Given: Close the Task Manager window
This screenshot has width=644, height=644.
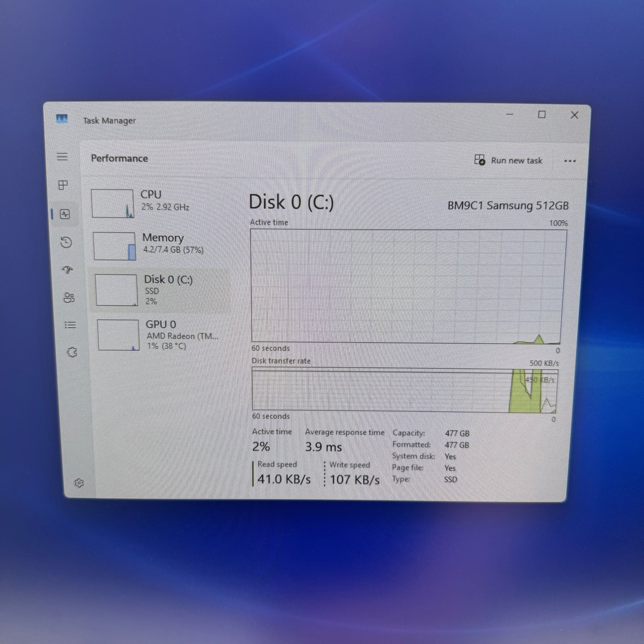Looking at the screenshot, I should [574, 115].
